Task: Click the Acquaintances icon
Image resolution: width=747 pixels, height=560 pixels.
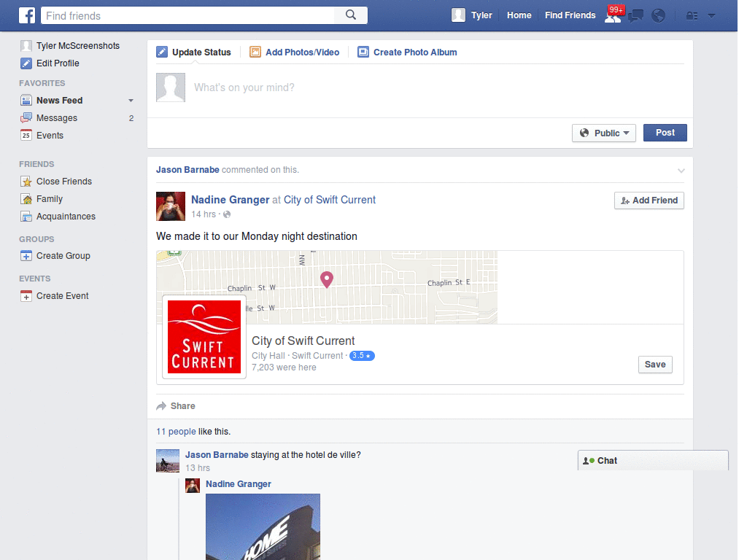Action: click(x=26, y=217)
